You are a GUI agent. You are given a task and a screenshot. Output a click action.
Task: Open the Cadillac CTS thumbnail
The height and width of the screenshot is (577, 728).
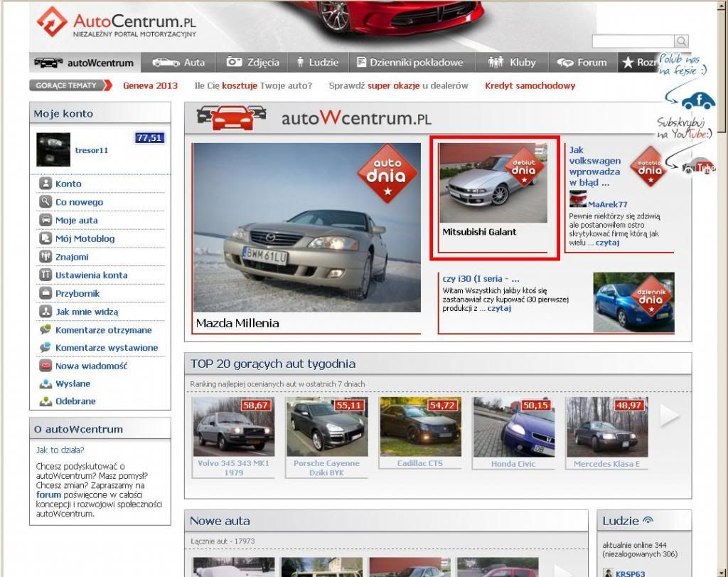(420, 426)
